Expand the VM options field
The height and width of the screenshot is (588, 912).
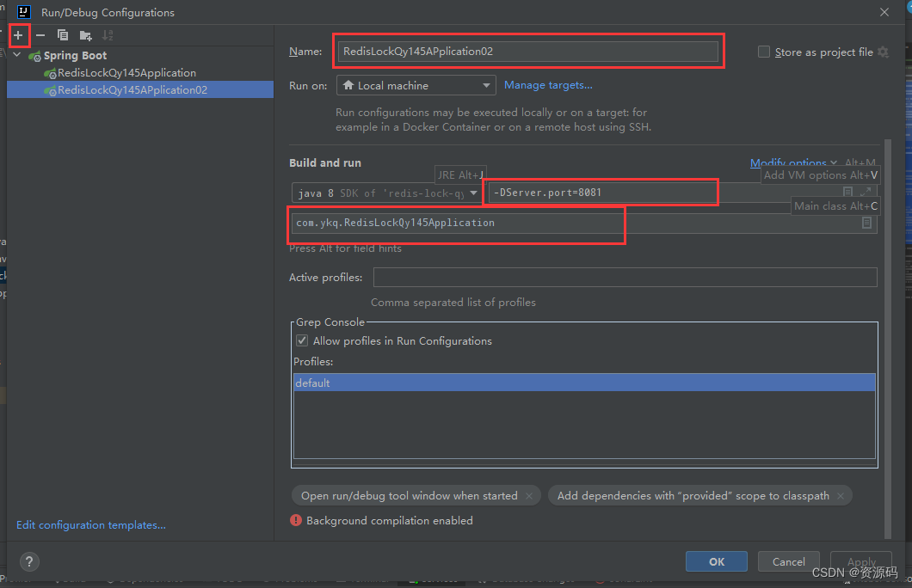click(866, 192)
